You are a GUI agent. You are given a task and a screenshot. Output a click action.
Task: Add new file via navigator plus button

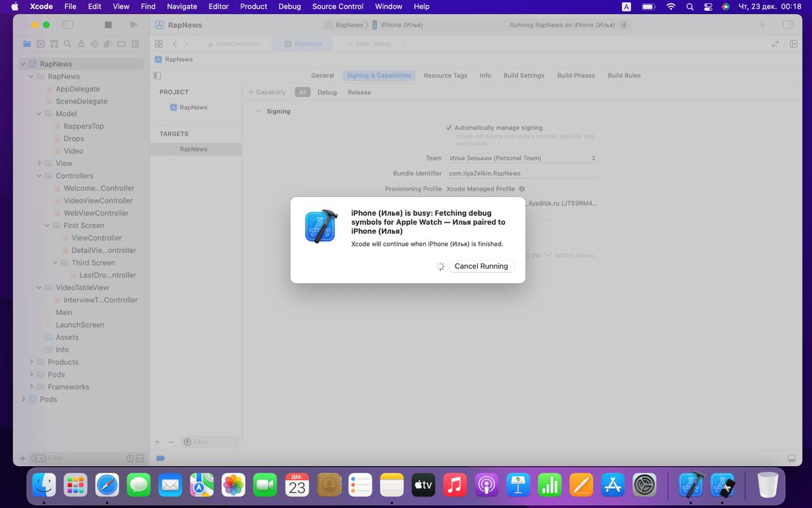pos(23,458)
